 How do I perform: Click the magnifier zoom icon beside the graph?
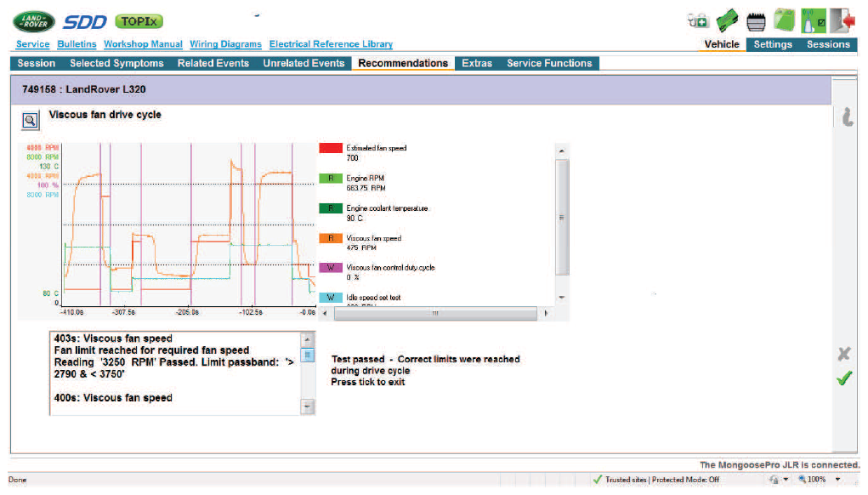click(31, 120)
